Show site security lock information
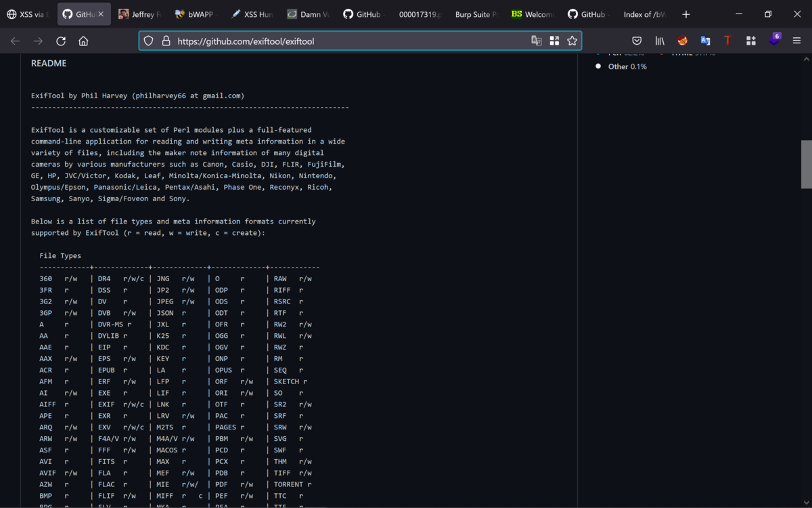Viewport: 812px width, 508px height. (166, 41)
